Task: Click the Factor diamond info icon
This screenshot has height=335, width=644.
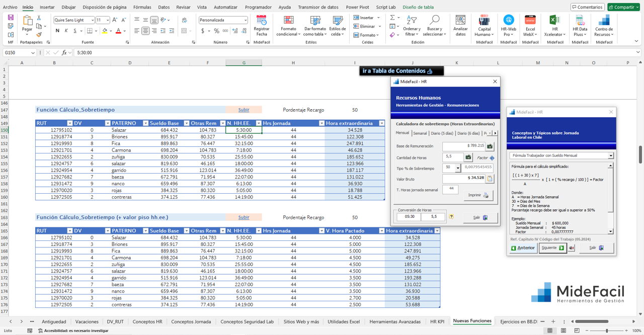Action: click(492, 158)
